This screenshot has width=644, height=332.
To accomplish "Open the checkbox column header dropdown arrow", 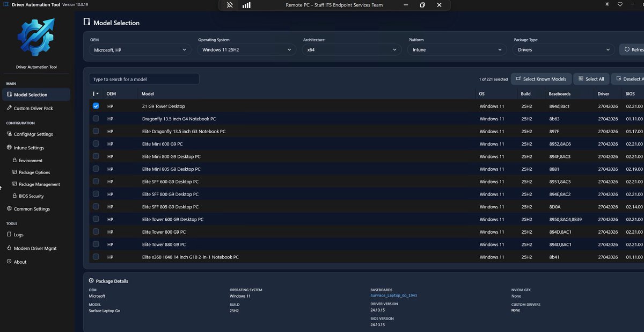I will [x=97, y=94].
